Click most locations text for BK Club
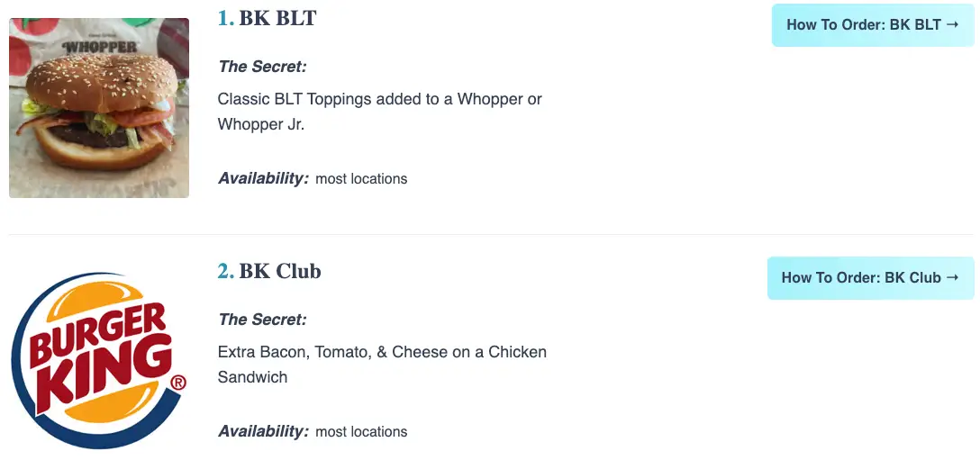 (x=361, y=432)
